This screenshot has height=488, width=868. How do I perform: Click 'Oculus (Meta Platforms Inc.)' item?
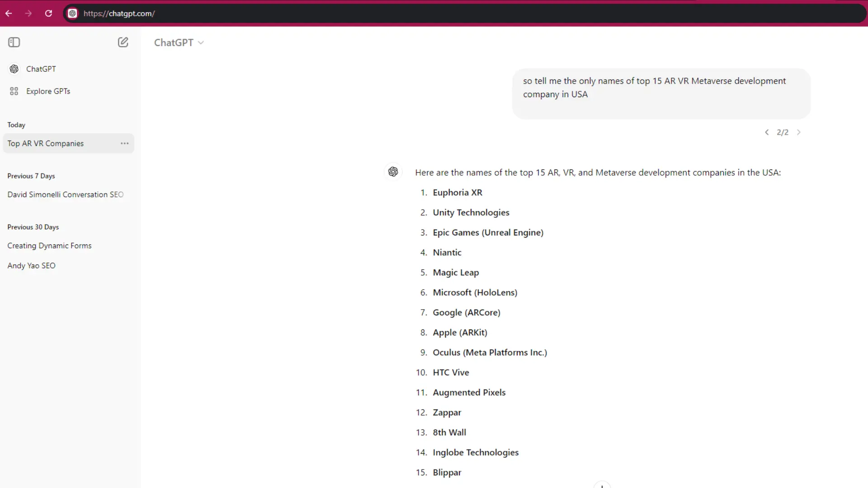click(x=490, y=352)
